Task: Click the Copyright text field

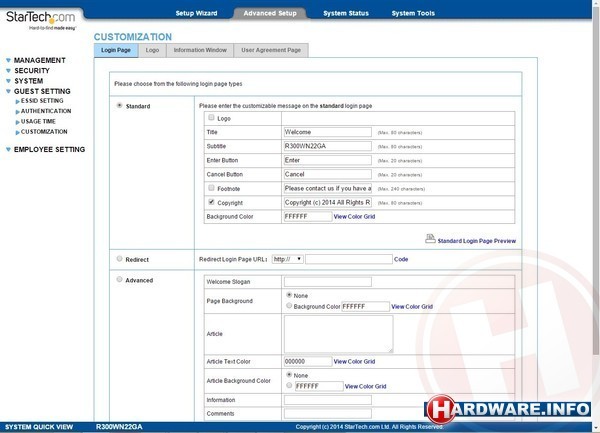Action: [x=328, y=203]
